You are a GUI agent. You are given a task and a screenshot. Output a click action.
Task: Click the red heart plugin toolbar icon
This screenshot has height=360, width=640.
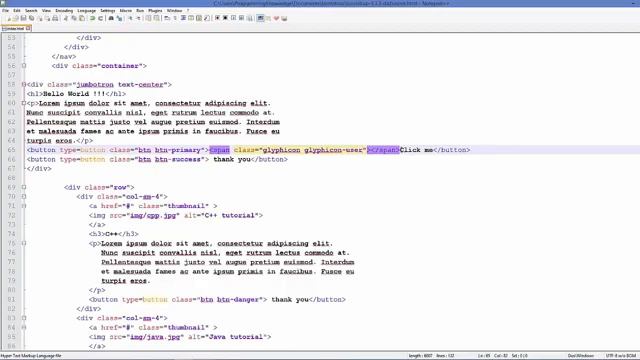[x=276, y=18]
